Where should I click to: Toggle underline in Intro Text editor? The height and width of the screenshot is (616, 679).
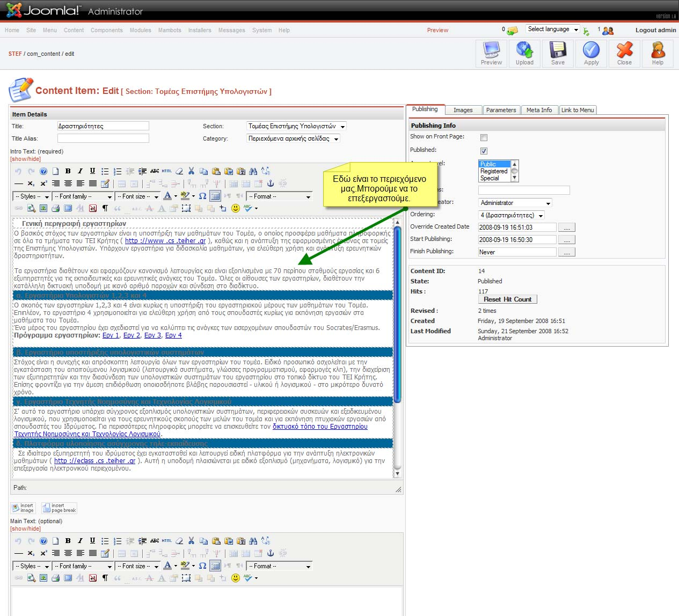pos(92,171)
